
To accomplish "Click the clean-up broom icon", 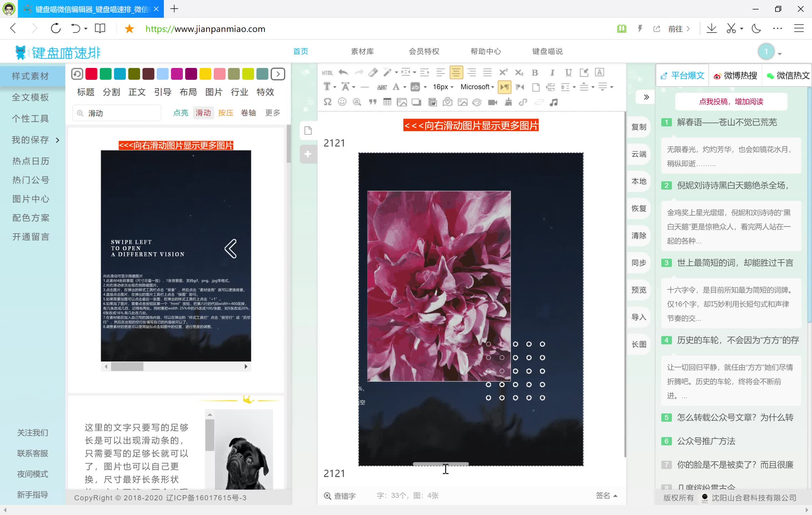I will [508, 103].
